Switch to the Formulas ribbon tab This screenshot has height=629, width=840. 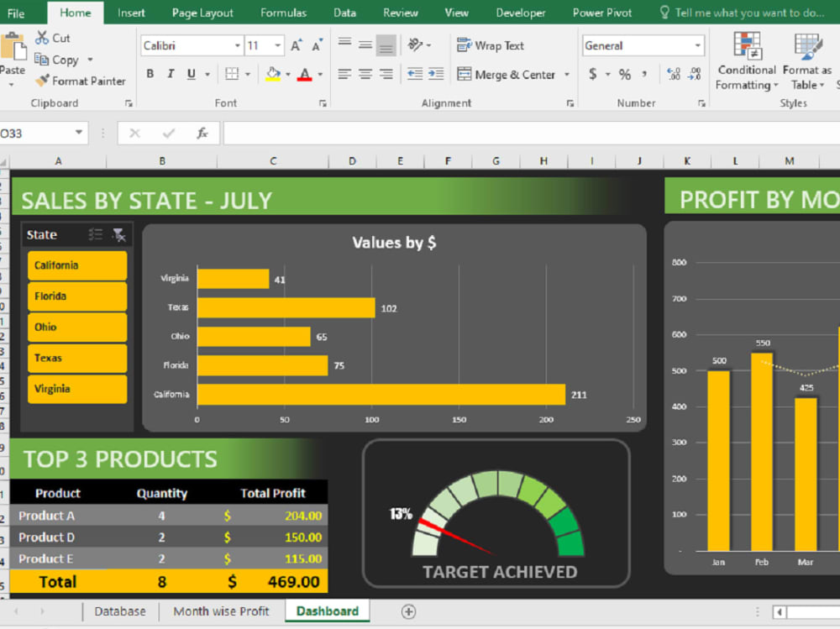(283, 13)
